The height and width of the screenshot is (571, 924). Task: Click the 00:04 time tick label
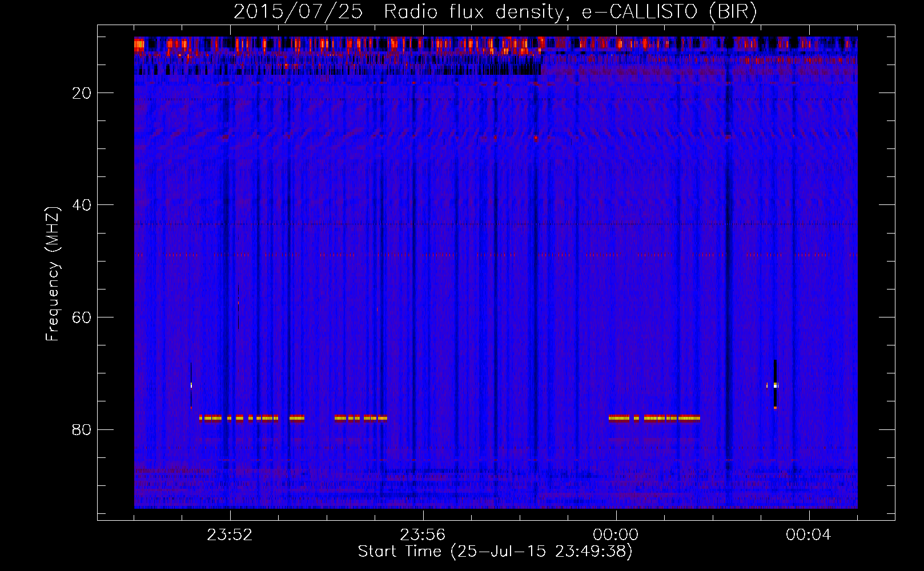[x=809, y=535]
